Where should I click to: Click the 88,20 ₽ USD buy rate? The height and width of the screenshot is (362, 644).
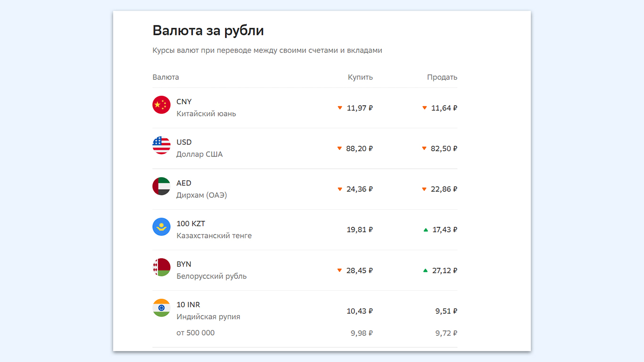tap(359, 148)
